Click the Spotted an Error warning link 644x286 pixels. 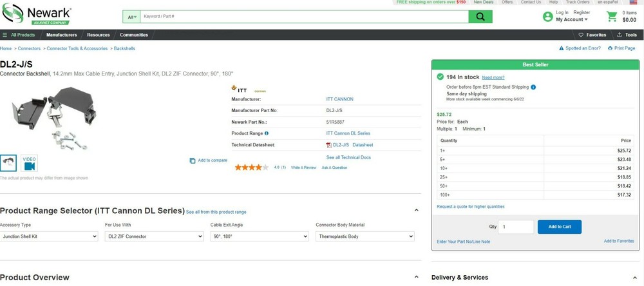point(580,48)
